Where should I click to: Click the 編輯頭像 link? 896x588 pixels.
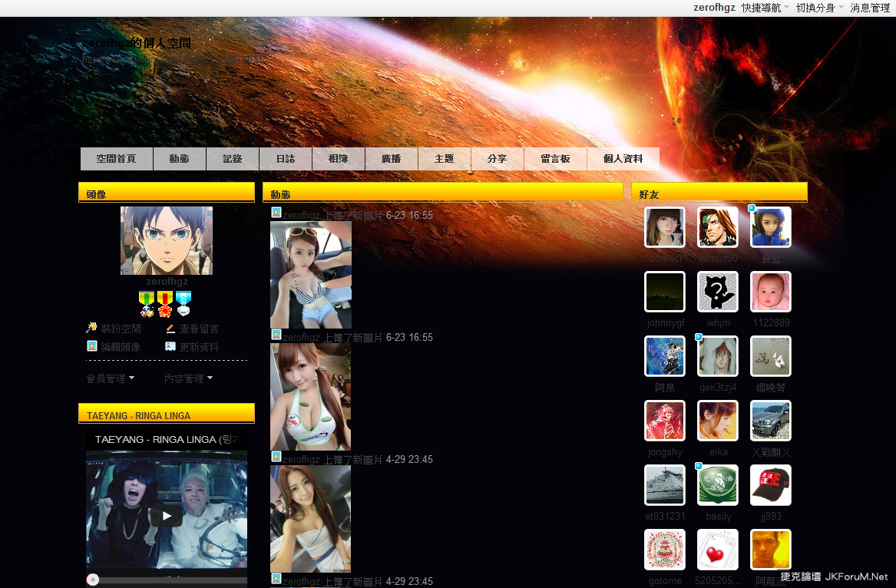click(121, 347)
